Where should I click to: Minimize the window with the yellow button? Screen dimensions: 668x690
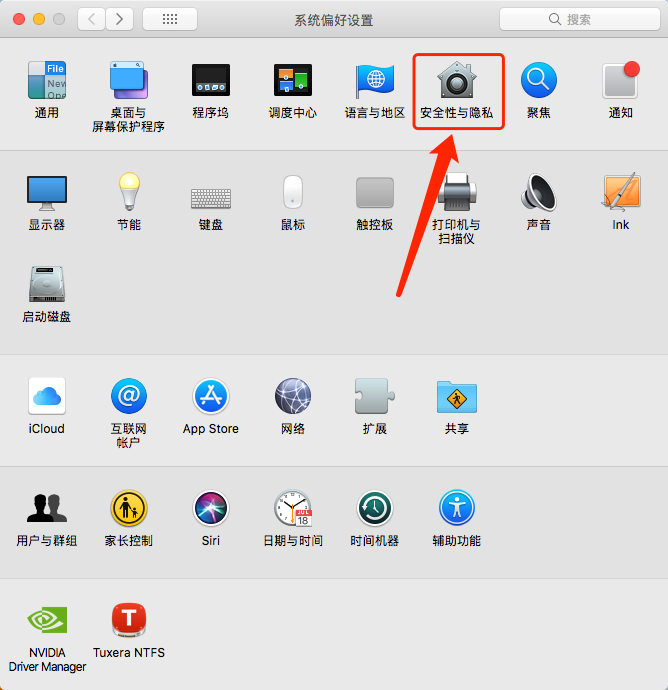tap(39, 19)
